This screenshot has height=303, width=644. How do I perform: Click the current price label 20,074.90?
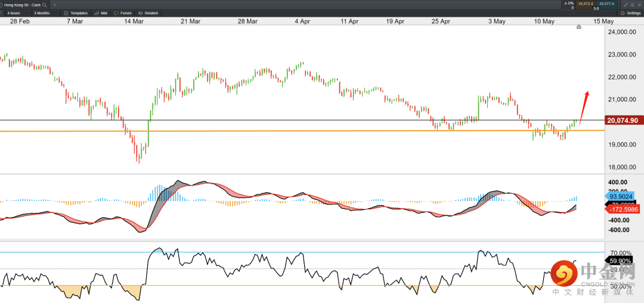coord(623,120)
